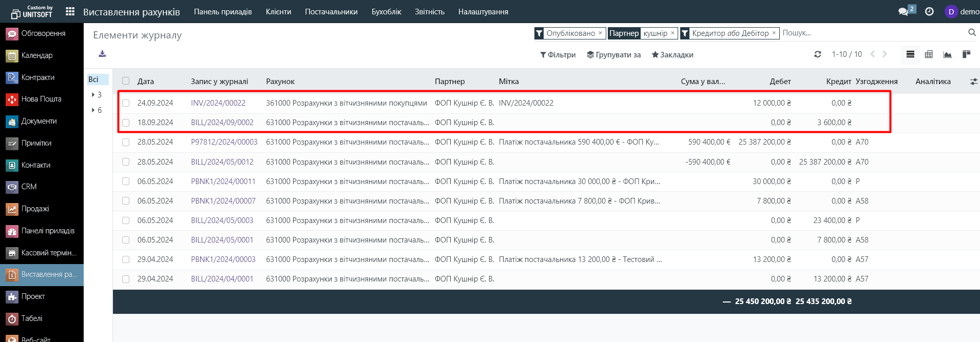Switch to kanban view
Viewport: 980px width, 342px height.
[x=966, y=54]
